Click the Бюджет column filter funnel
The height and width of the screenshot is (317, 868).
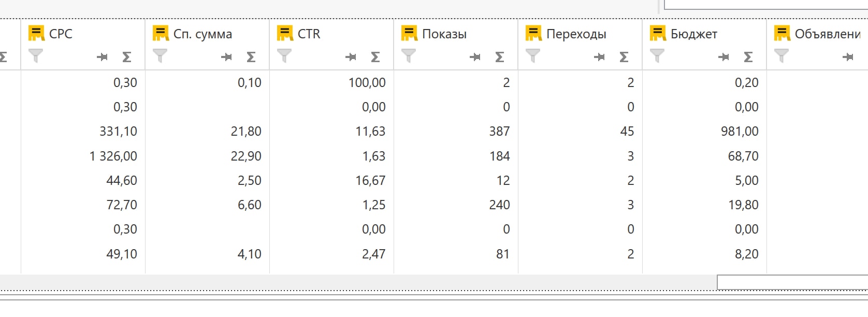tap(657, 55)
